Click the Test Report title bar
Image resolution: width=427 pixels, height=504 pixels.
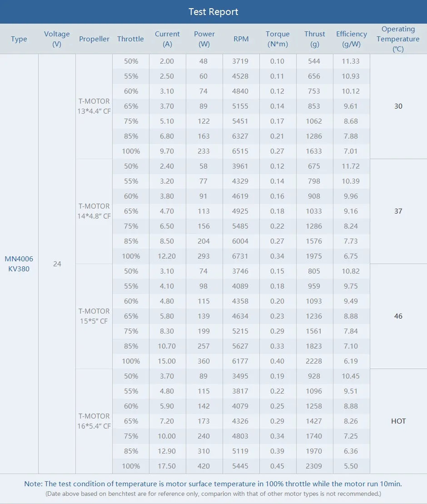213,11
